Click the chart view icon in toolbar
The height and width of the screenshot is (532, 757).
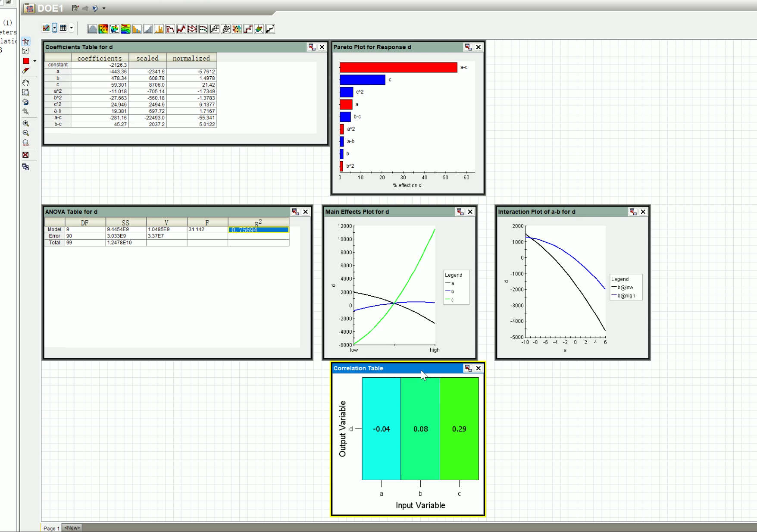point(46,28)
